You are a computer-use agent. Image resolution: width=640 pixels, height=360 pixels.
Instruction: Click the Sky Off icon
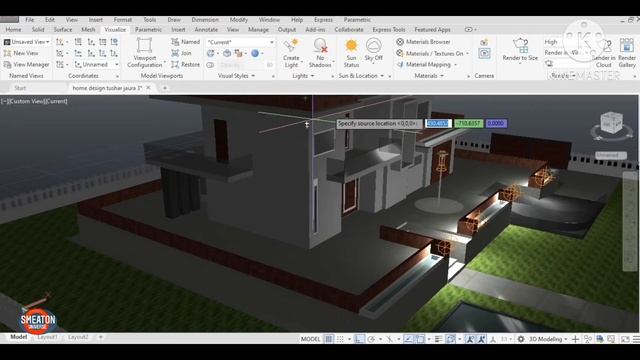pyautogui.click(x=373, y=45)
